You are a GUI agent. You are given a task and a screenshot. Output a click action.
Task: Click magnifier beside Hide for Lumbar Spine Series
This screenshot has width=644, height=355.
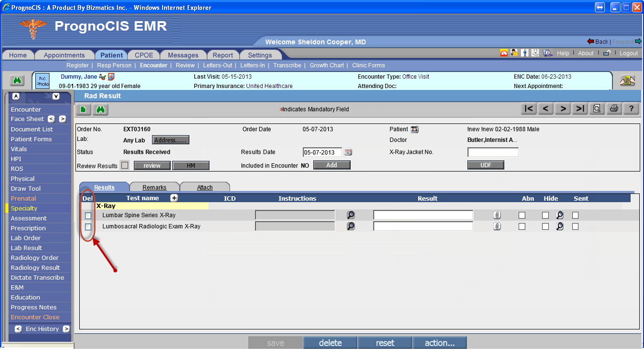coord(560,215)
